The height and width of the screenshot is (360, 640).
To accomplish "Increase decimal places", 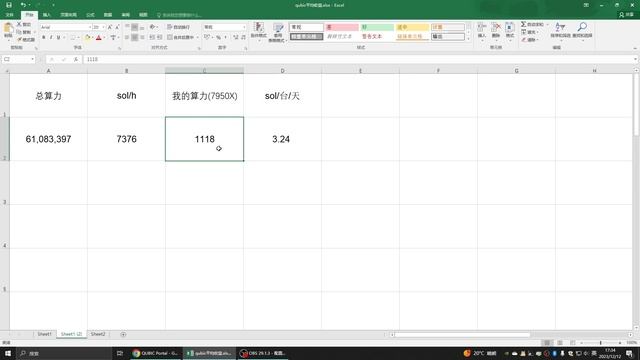I will click(236, 38).
